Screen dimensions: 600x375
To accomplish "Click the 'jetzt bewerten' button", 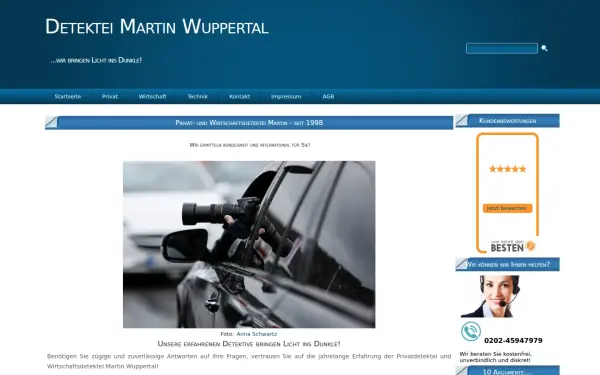I will click(x=507, y=208).
